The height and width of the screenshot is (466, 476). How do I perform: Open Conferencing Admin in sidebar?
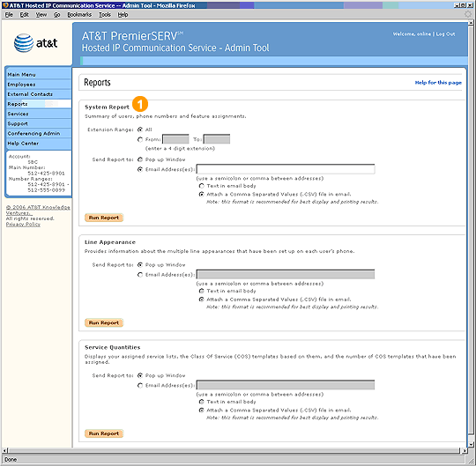coord(39,134)
